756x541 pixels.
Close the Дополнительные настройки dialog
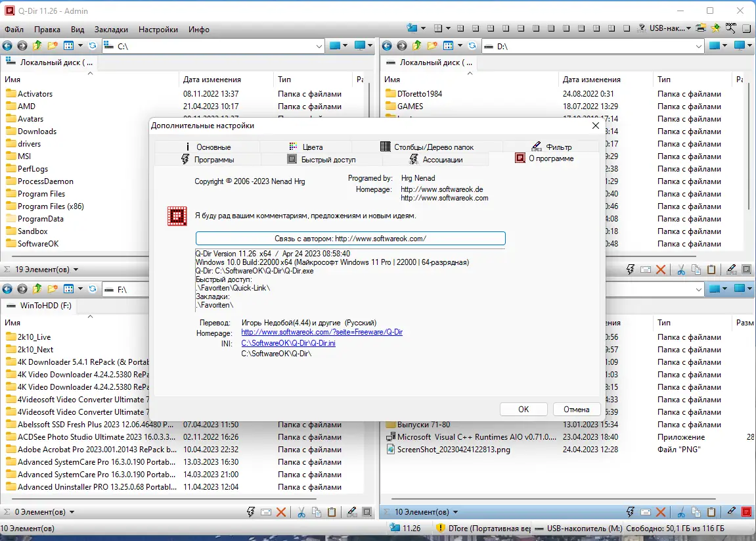pyautogui.click(x=596, y=126)
